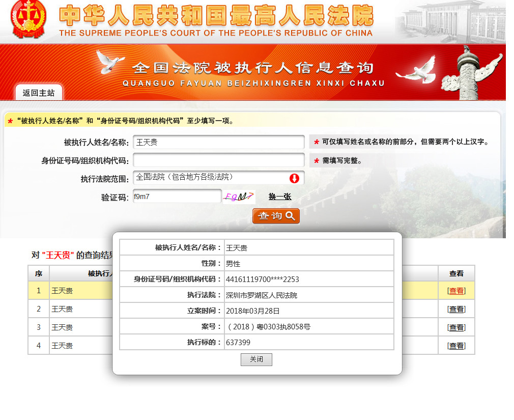Open 查看 link for row 3

click(456, 327)
